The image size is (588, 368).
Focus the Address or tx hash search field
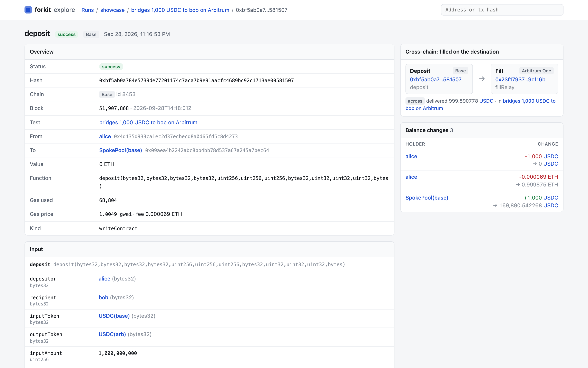tap(502, 10)
